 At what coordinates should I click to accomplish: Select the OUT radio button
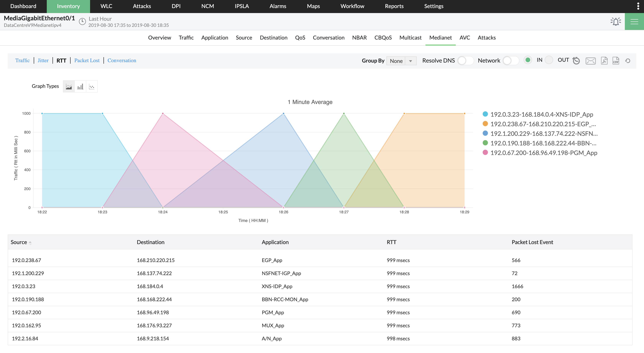coord(549,60)
